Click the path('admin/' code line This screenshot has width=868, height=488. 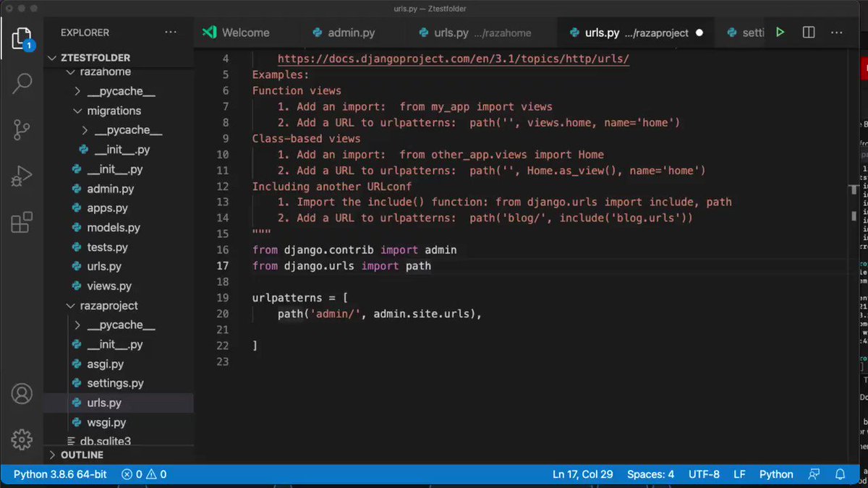point(380,314)
